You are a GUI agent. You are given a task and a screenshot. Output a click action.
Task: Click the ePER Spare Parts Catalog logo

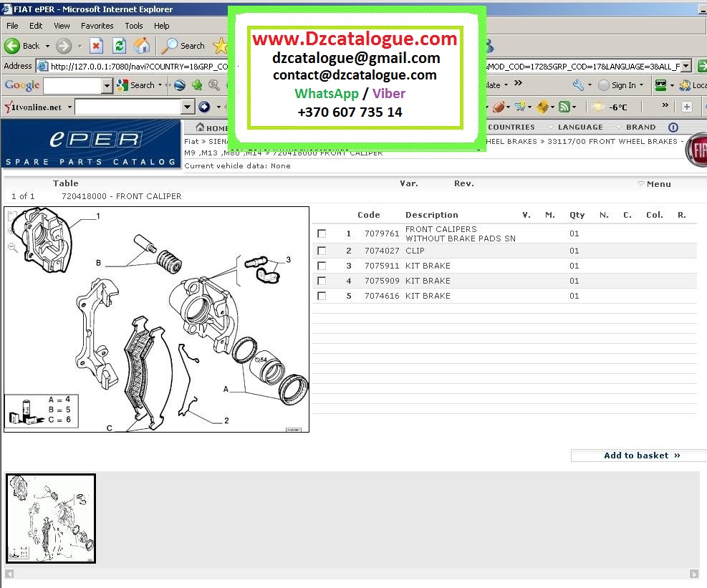(91, 144)
